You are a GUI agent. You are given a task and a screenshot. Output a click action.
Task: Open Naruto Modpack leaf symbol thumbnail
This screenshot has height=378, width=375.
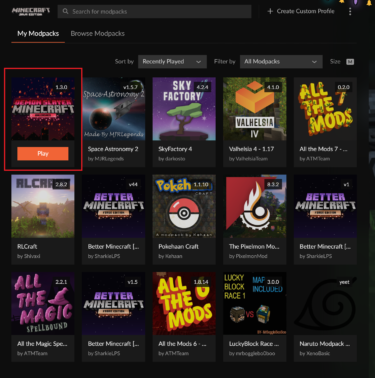pyautogui.click(x=325, y=303)
